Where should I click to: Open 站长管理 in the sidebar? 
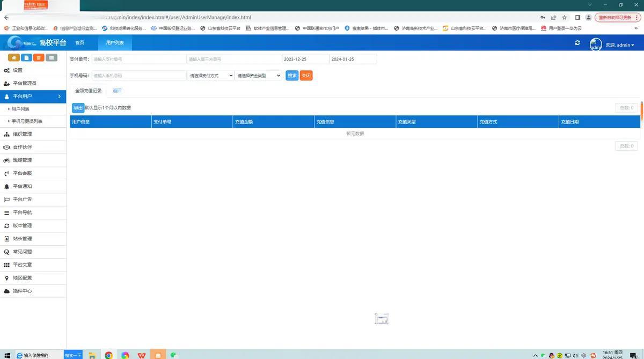coord(33,238)
